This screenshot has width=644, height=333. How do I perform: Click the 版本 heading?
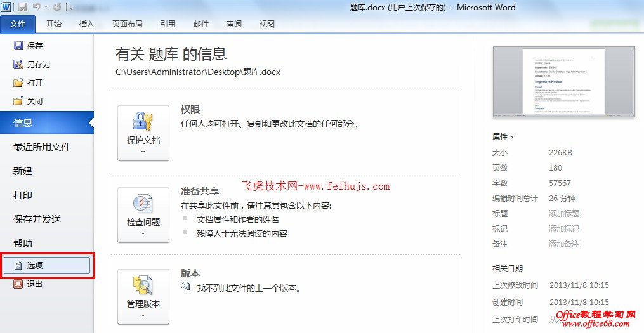190,273
